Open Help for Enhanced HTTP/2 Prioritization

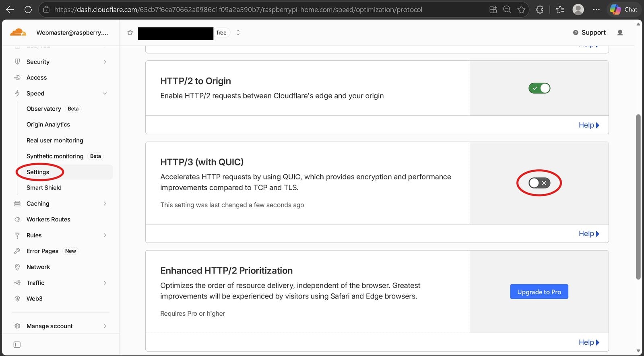589,342
